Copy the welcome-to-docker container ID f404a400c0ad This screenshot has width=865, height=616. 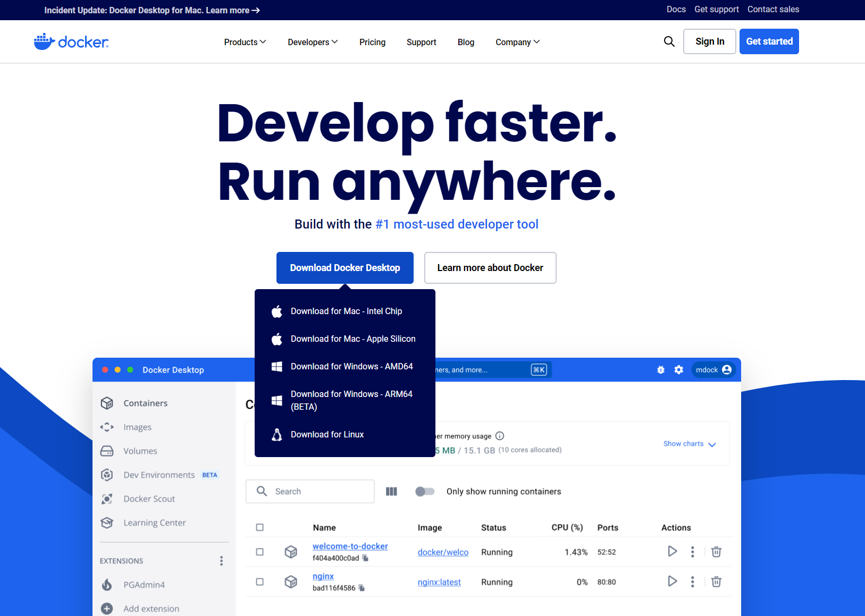(365, 558)
